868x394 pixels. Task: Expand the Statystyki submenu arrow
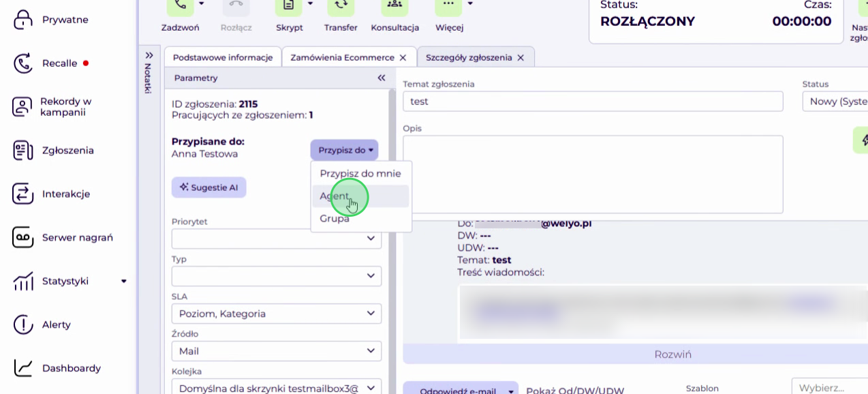[124, 281]
